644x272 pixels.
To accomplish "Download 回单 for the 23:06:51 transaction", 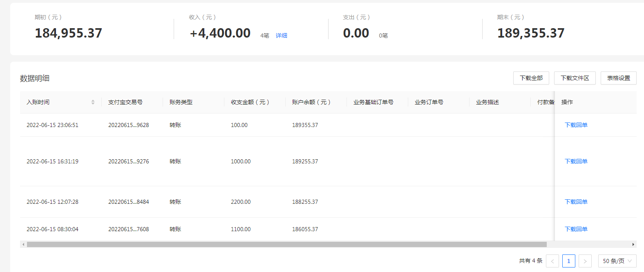I will (576, 125).
